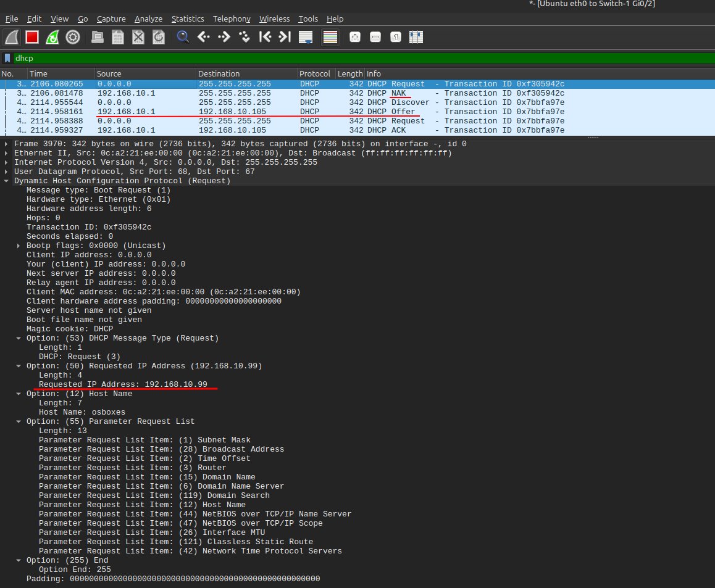Open capture options via the gear icon
Screen dimensions: 715x588
coord(73,37)
